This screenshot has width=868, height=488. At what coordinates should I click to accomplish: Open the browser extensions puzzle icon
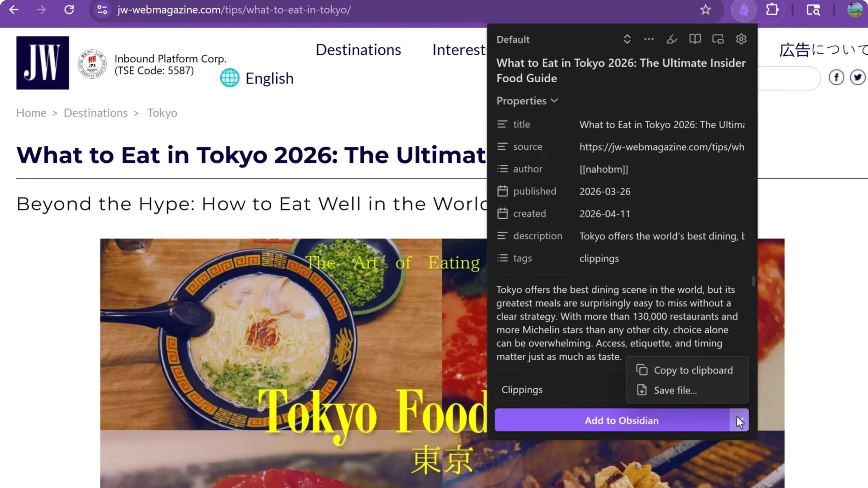772,10
